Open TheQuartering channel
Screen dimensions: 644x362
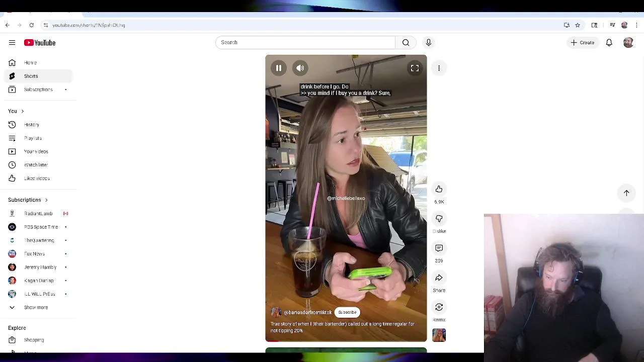click(38, 240)
